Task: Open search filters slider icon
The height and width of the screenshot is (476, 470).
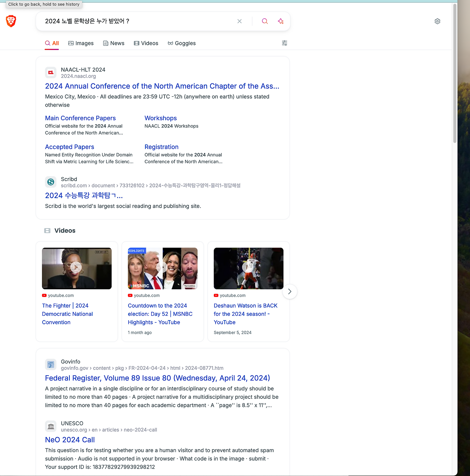Action: pyautogui.click(x=285, y=43)
